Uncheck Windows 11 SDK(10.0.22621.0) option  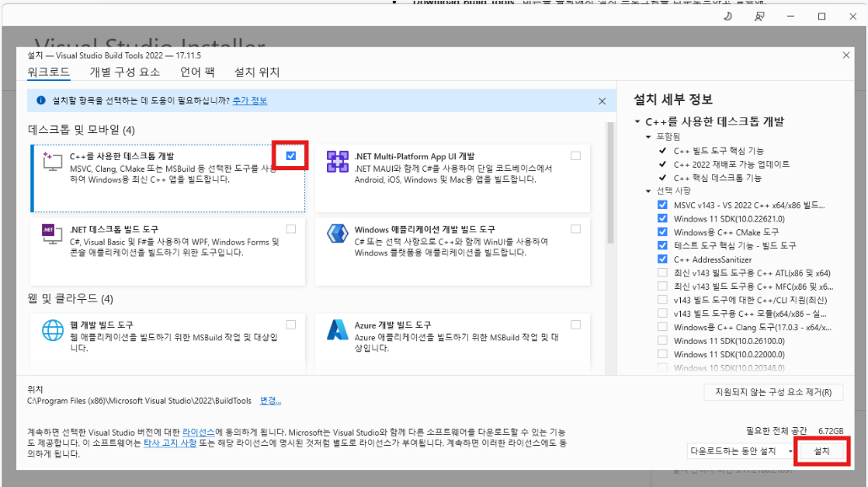662,218
